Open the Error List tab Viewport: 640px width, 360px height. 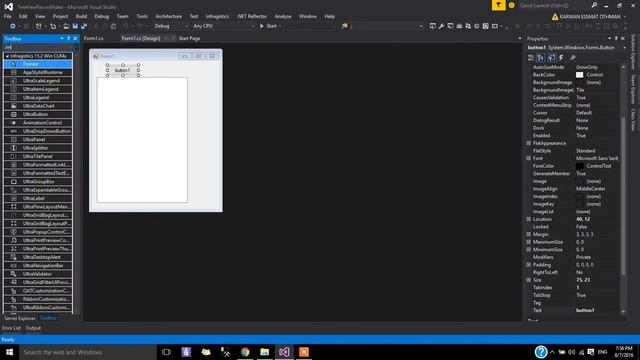tap(11, 328)
